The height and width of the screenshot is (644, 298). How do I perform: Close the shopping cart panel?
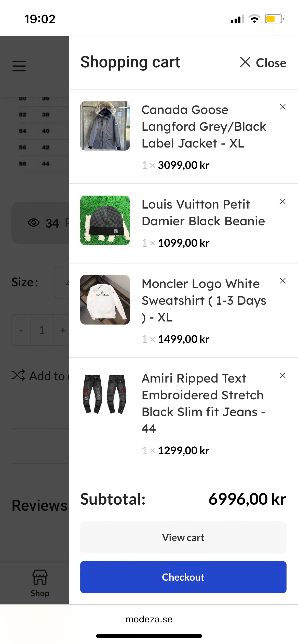[263, 63]
